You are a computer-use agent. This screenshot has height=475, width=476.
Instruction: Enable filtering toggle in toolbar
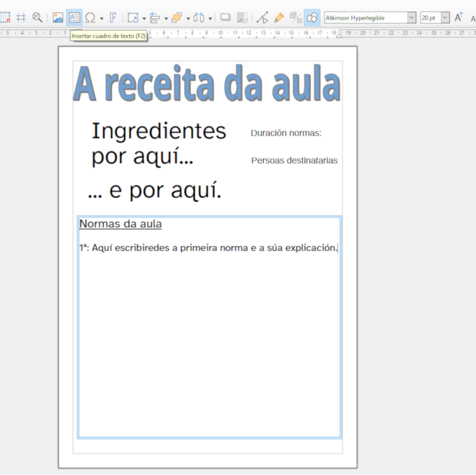pyautogui.click(x=312, y=17)
